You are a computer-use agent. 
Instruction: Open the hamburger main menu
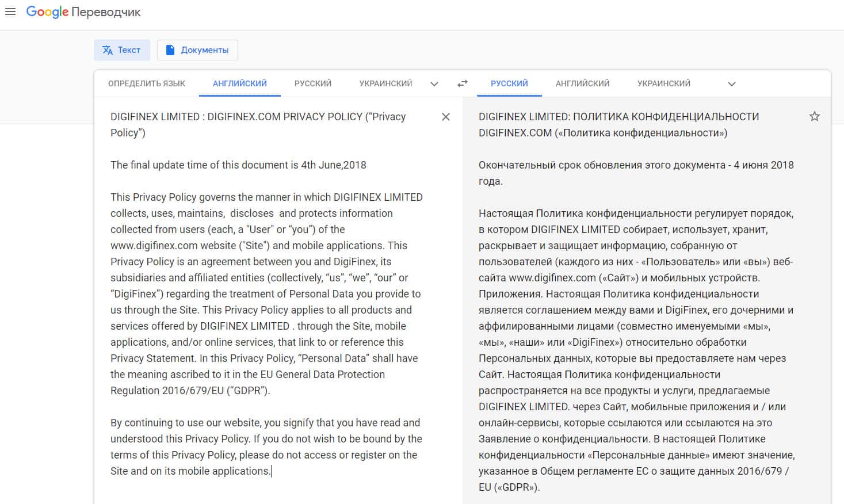(x=10, y=12)
